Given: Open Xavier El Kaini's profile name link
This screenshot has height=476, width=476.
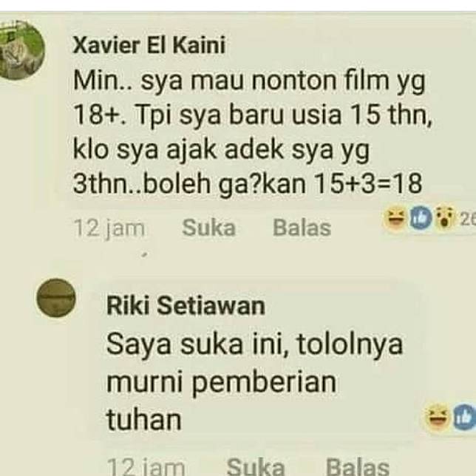Looking at the screenshot, I should pos(149,46).
